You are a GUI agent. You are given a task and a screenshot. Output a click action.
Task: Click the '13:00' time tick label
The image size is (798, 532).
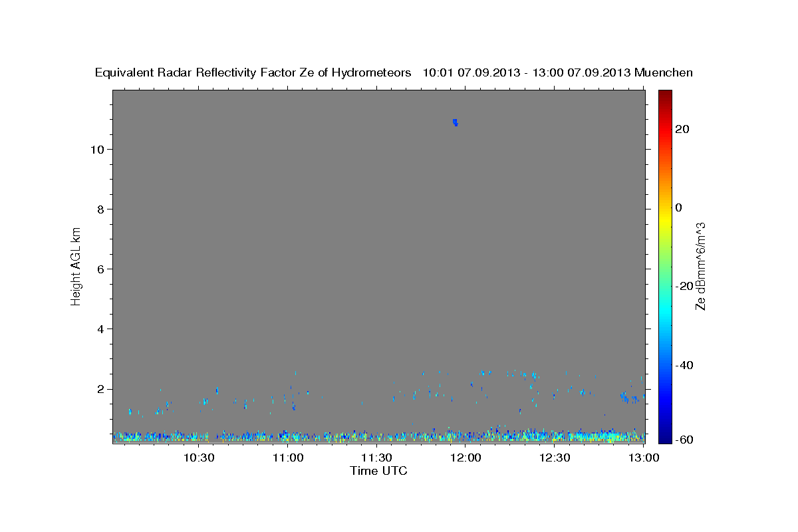(x=644, y=458)
